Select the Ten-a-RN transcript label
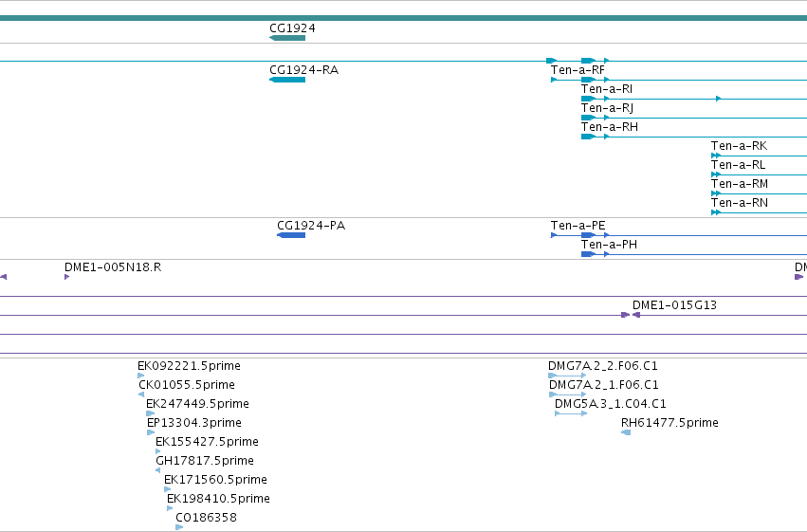This screenshot has height=532, width=807. tap(740, 203)
